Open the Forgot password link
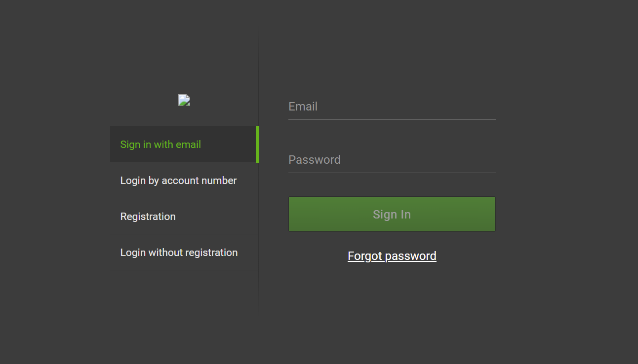The height and width of the screenshot is (364, 638). 392,256
